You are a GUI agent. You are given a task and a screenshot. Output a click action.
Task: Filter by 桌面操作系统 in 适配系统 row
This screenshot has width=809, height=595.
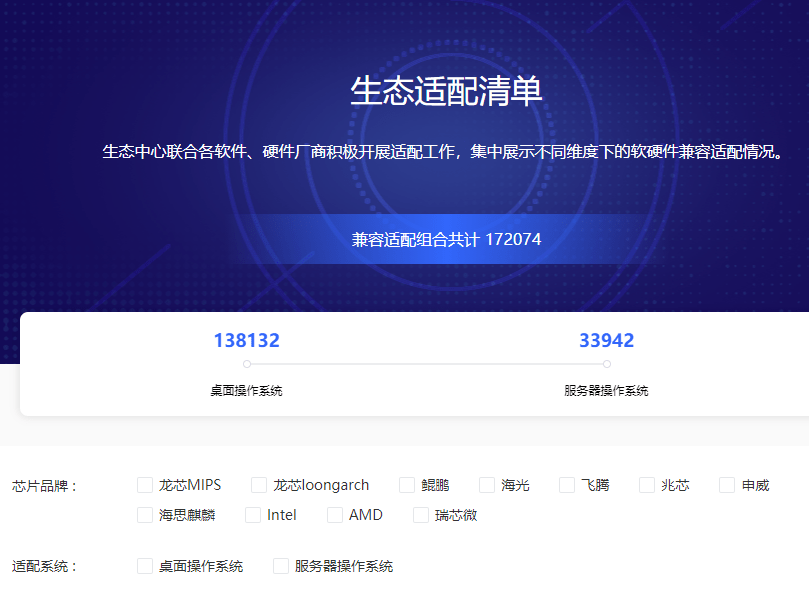tap(145, 566)
